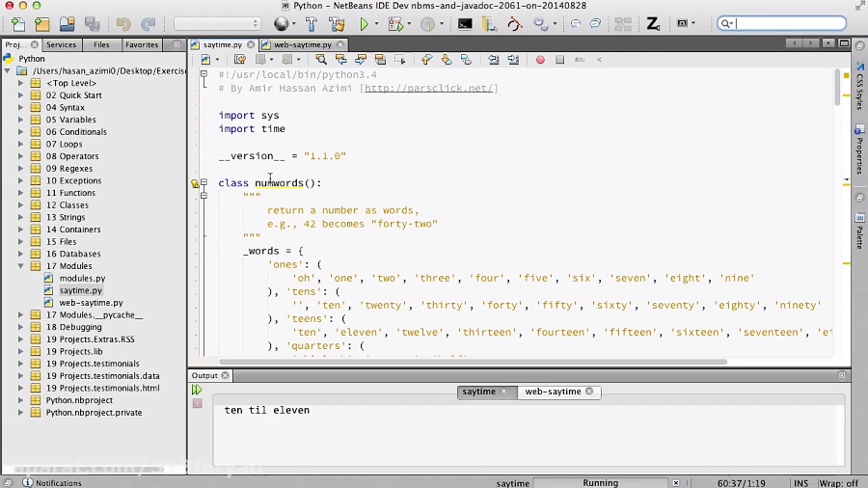The image size is (868, 488).
Task: Close the Output panel tab
Action: (226, 376)
